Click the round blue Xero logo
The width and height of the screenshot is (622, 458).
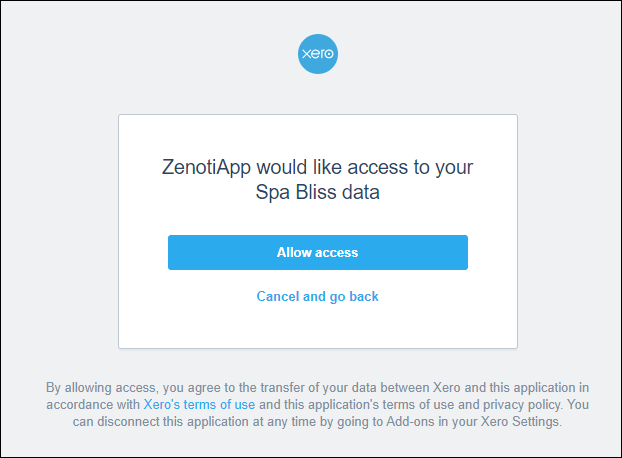pyautogui.click(x=318, y=54)
